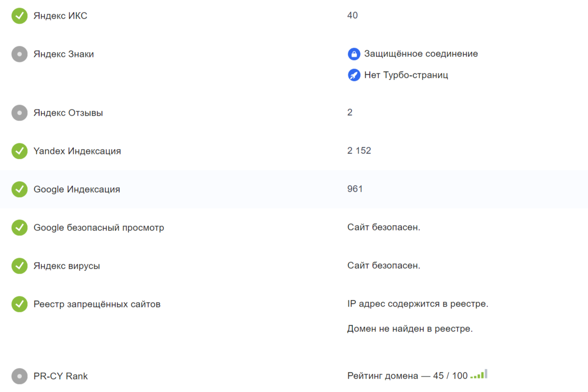Click the green checkmark next to Google Индексация

pos(19,190)
